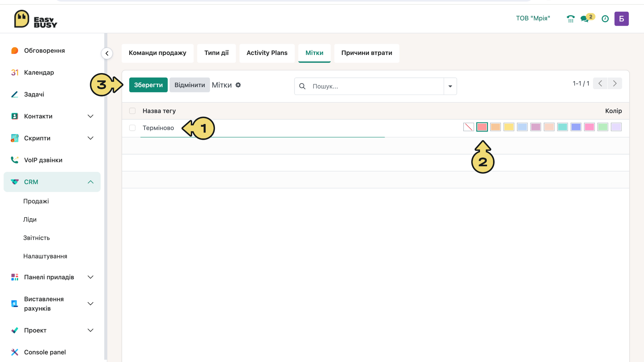Collapse the CRM sidebar section
This screenshot has width=644, height=362.
(90, 182)
